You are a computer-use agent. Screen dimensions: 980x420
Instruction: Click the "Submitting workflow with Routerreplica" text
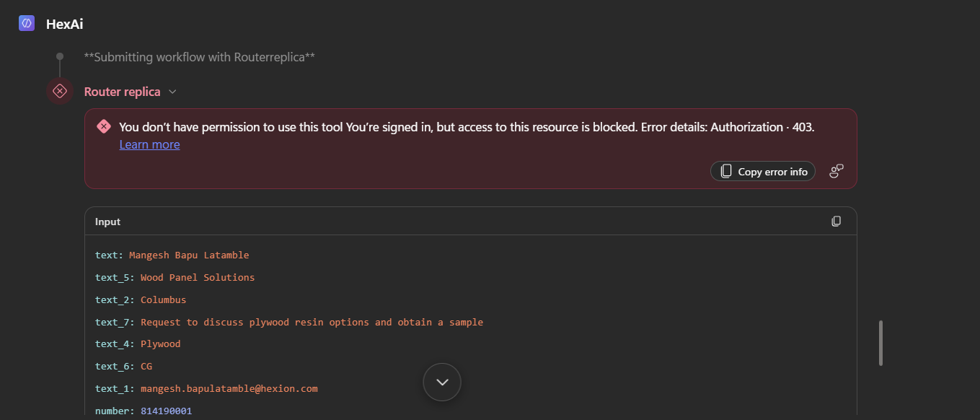tap(200, 57)
